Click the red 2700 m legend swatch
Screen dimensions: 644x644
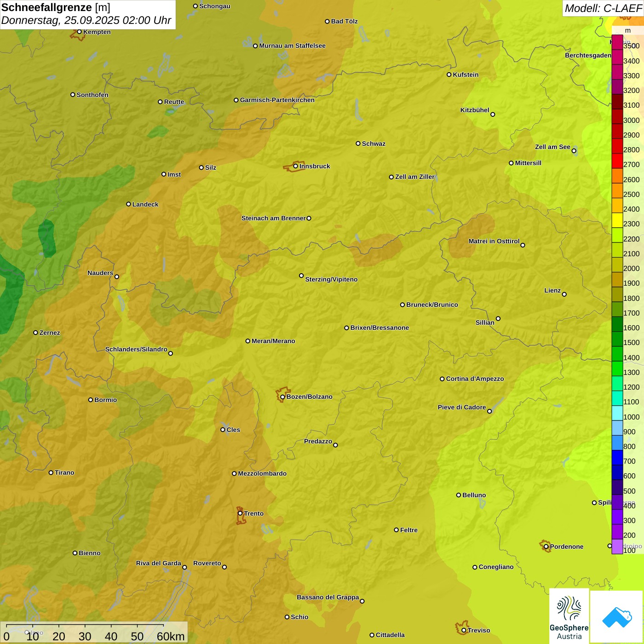(x=617, y=161)
